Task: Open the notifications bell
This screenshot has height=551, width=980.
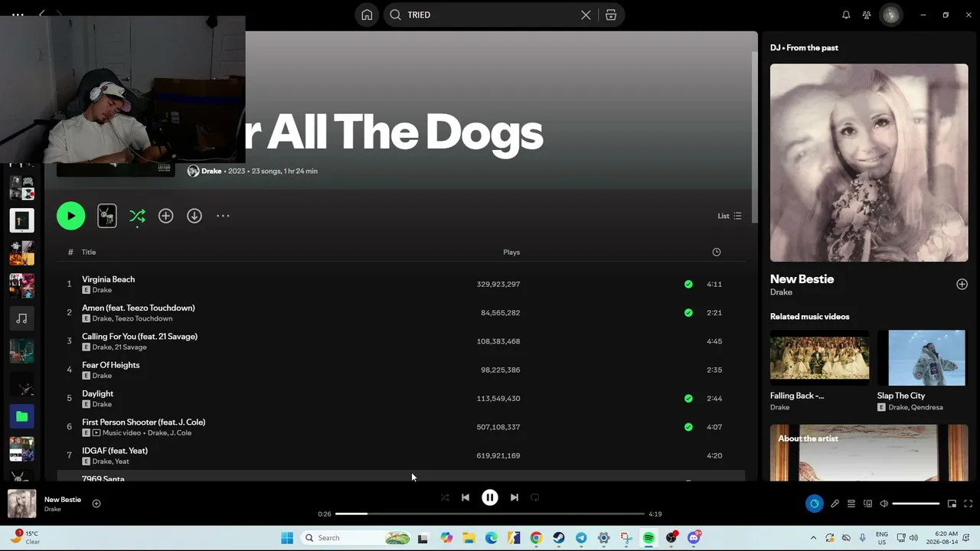Action: pyautogui.click(x=846, y=15)
